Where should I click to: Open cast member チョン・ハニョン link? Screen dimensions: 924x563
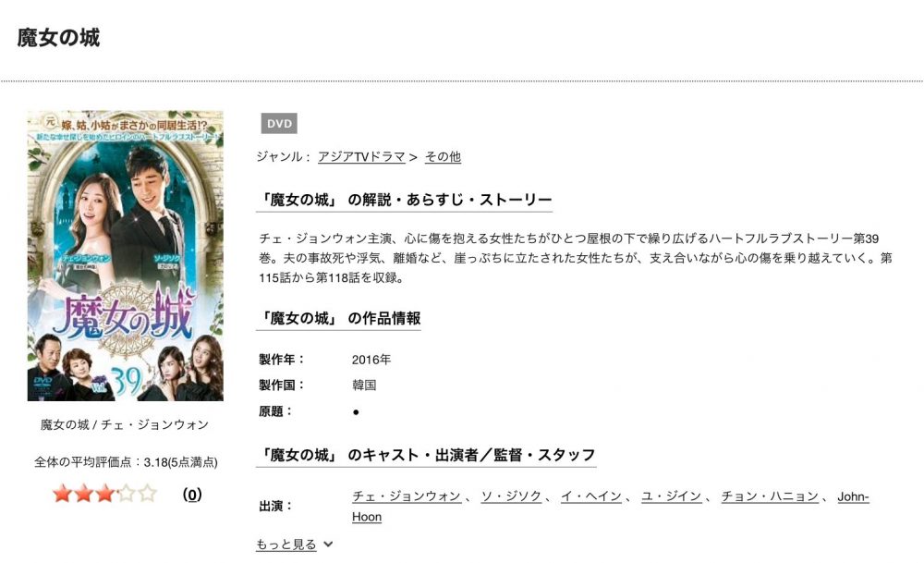coord(770,496)
